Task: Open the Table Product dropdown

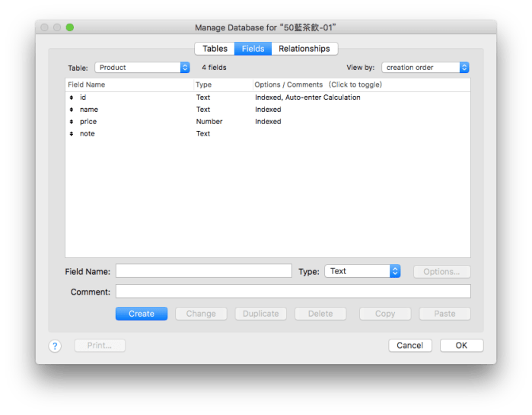Action: (x=142, y=67)
